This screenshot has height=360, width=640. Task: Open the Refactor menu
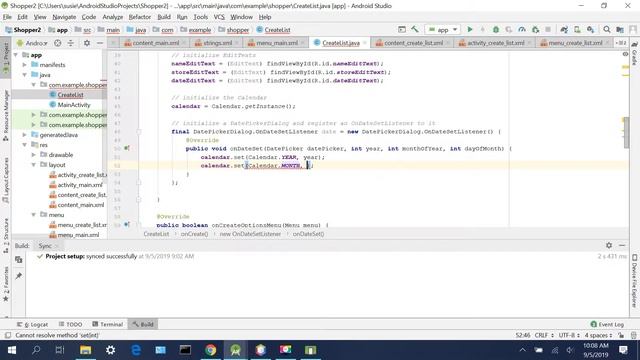[140, 17]
